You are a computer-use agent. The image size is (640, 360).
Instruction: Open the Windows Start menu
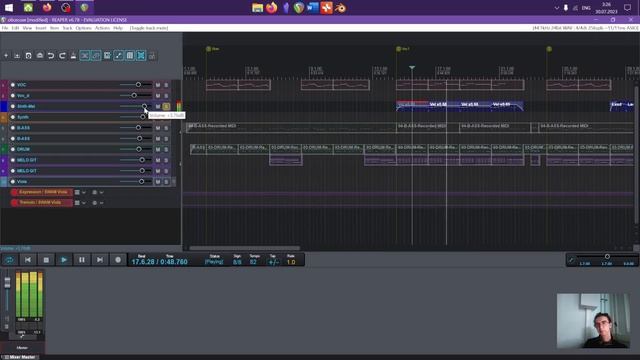click(x=9, y=8)
